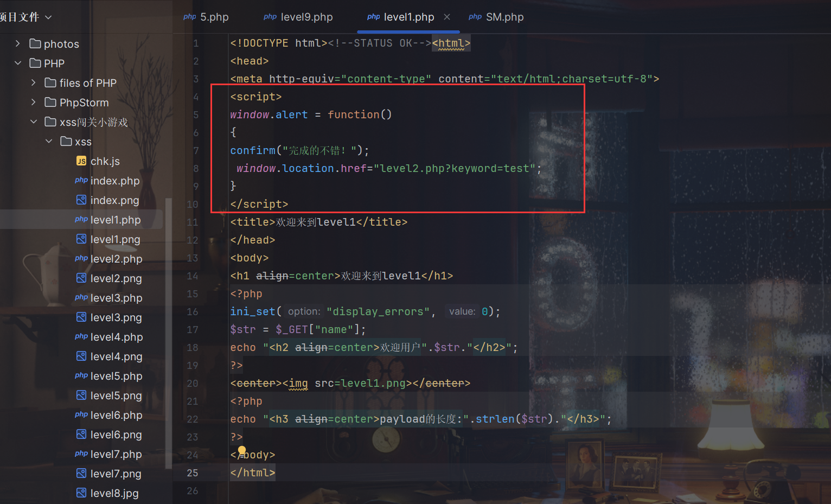This screenshot has height=504, width=831.
Task: Switch to the level9.php tab
Action: [x=298, y=17]
